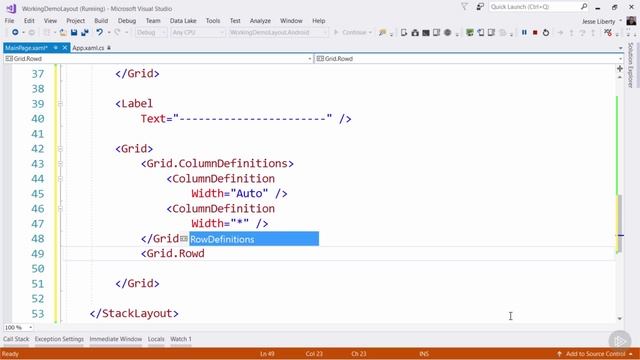Click the editor split-view plus handle
Image resolution: width=640 pixels, height=360 pixels.
coord(620,69)
